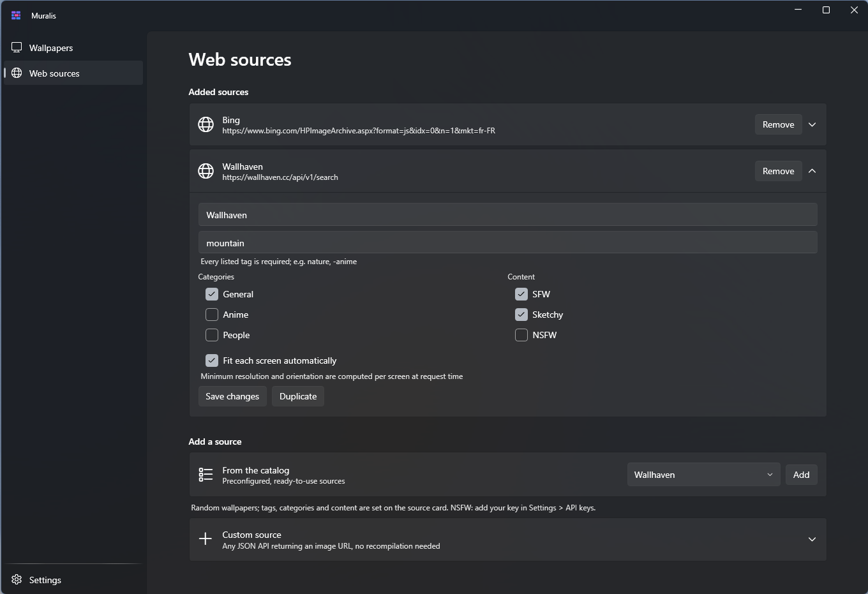The height and width of the screenshot is (594, 868).
Task: Remove the Bing source
Action: [x=778, y=124]
